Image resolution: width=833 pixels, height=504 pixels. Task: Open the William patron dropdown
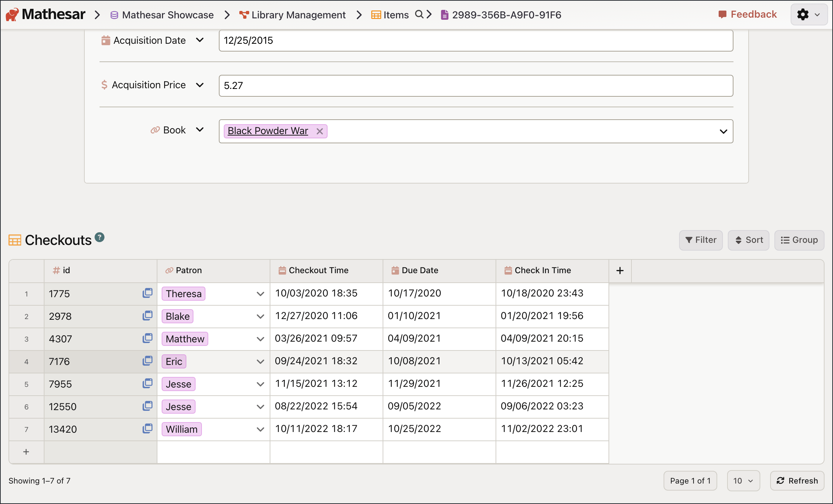pos(260,429)
